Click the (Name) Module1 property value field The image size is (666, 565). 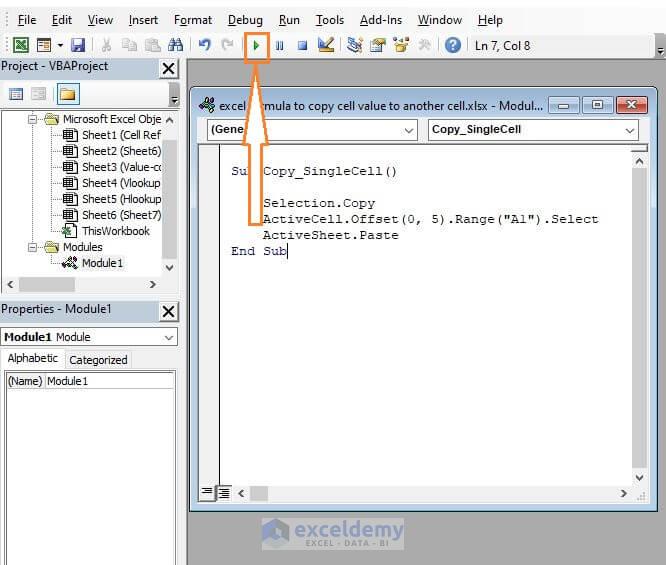110,381
